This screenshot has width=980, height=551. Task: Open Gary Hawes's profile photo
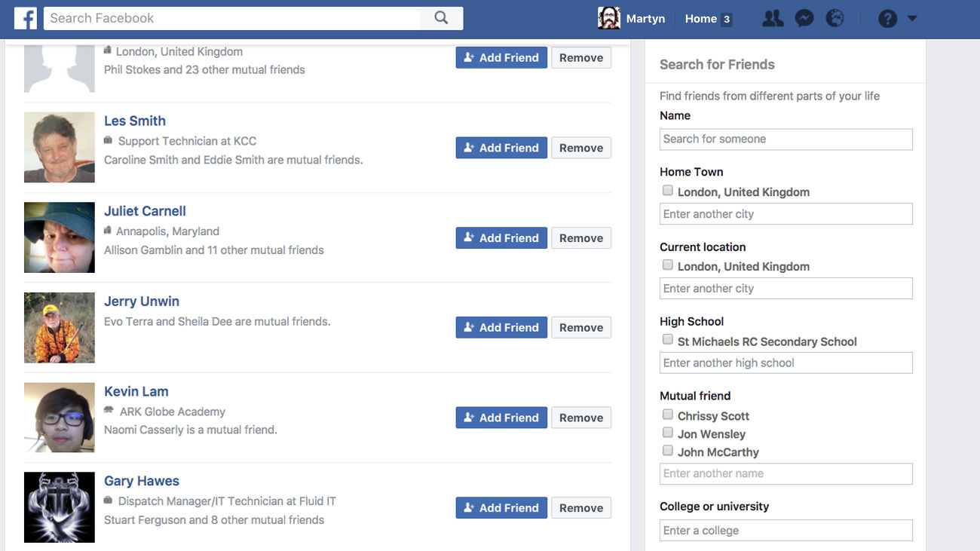pyautogui.click(x=60, y=507)
